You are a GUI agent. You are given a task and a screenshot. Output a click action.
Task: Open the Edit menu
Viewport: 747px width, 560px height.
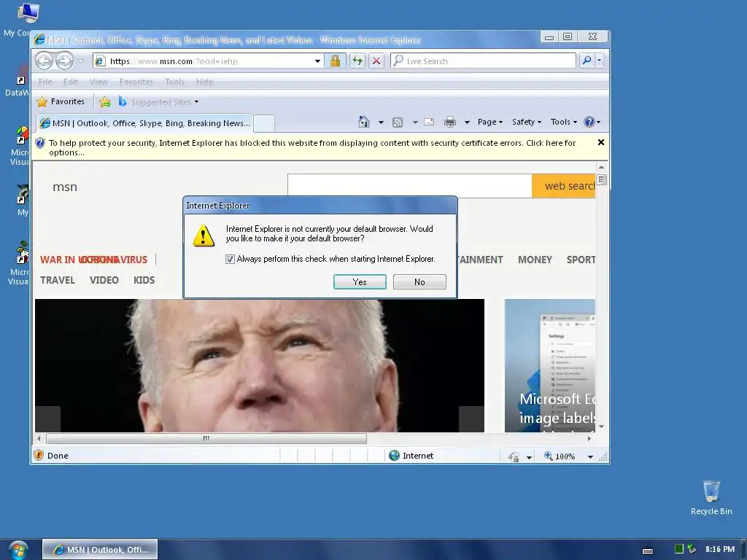(x=71, y=82)
